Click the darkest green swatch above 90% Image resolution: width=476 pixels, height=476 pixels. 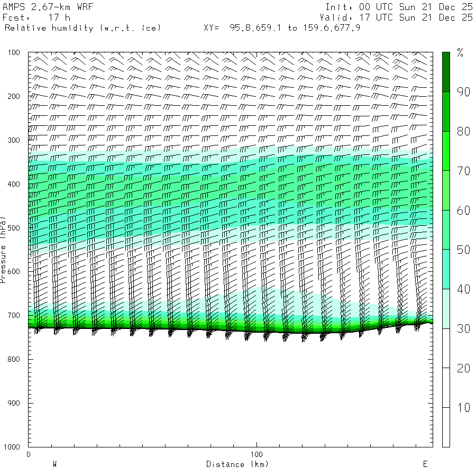[x=446, y=72]
